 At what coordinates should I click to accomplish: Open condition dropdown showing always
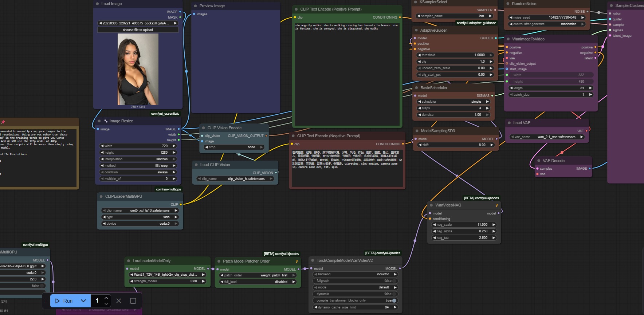(138, 172)
